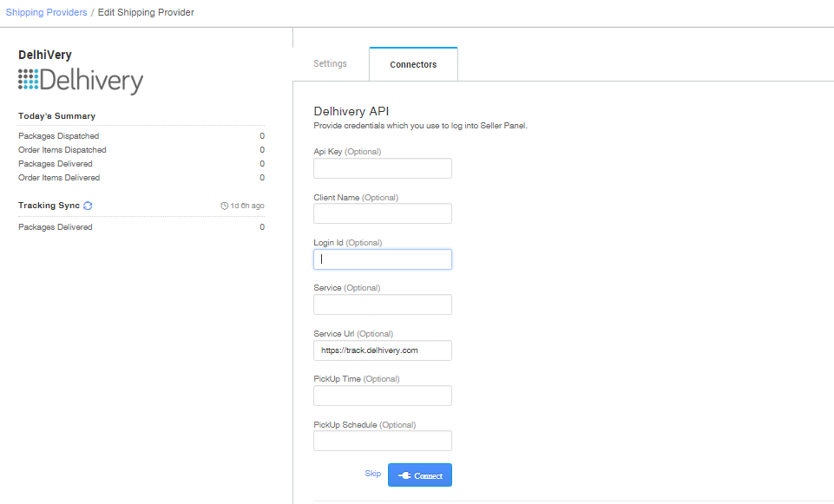The image size is (834, 504).
Task: Click the PickUp Schedule field
Action: 382,440
